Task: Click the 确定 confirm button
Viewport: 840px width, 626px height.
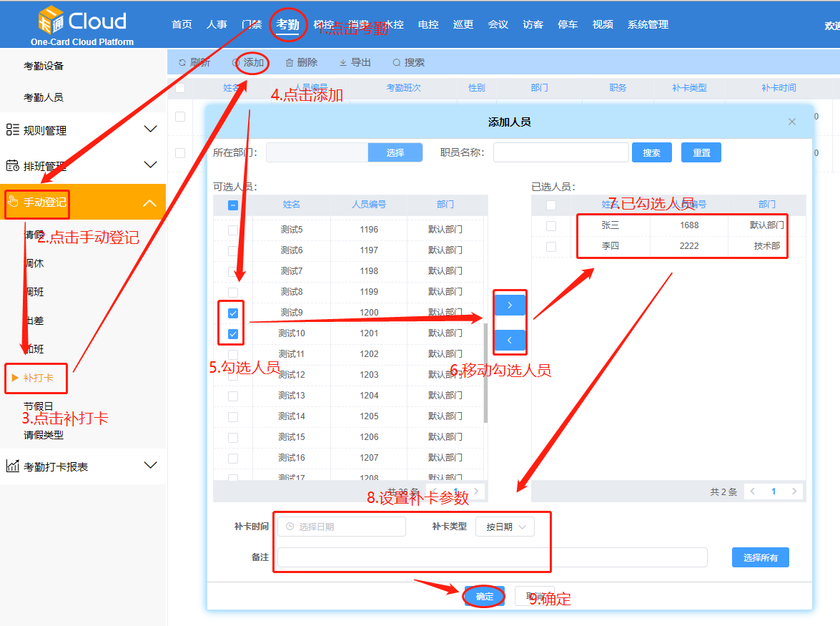Action: click(x=484, y=595)
